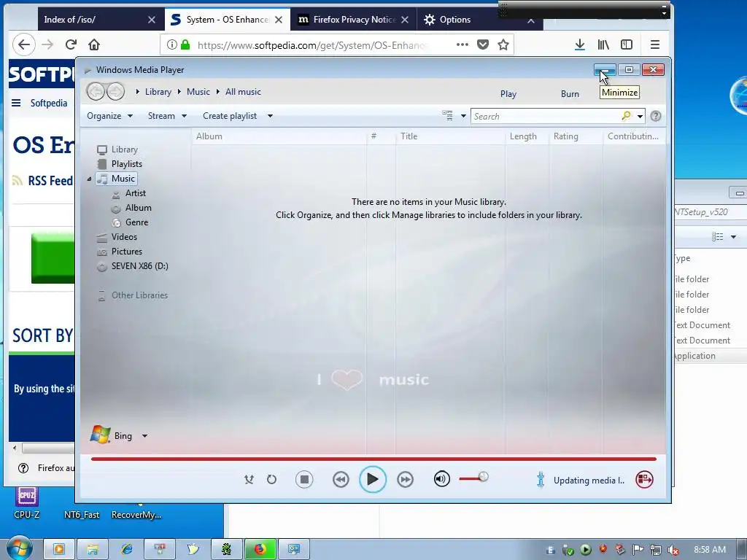Click the Previous track button
Image resolution: width=747 pixels, height=560 pixels.
point(341,479)
